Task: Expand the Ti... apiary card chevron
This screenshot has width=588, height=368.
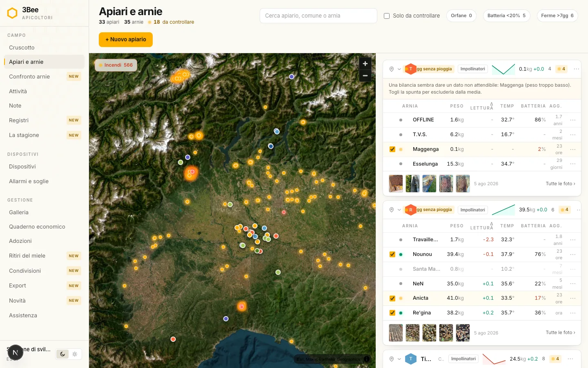Action: point(399,359)
